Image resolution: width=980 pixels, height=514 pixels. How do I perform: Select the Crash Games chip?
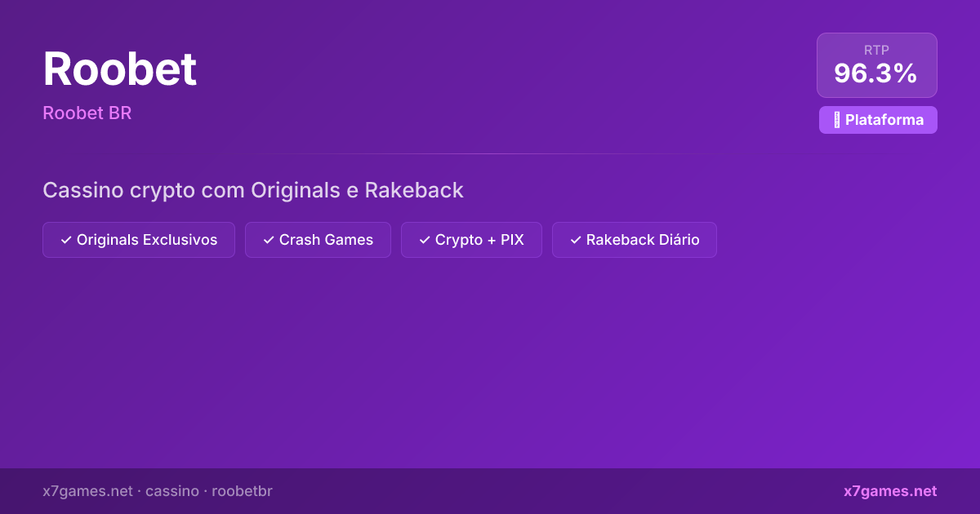pyautogui.click(x=318, y=240)
